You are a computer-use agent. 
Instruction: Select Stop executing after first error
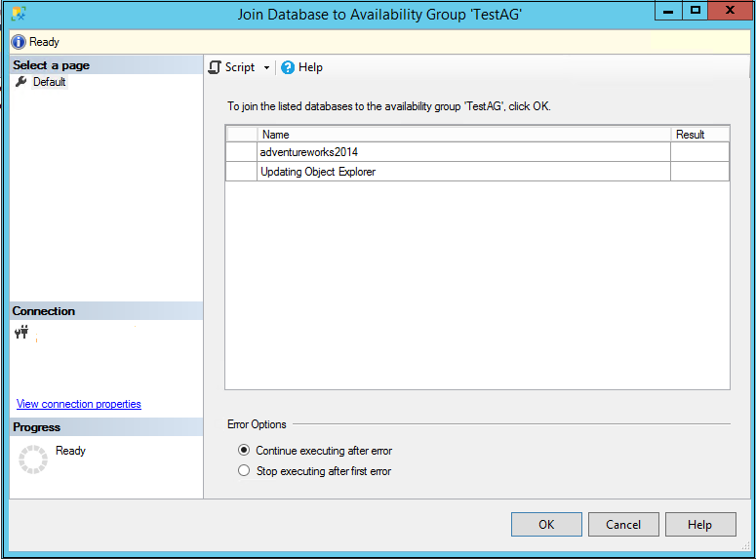tap(244, 471)
